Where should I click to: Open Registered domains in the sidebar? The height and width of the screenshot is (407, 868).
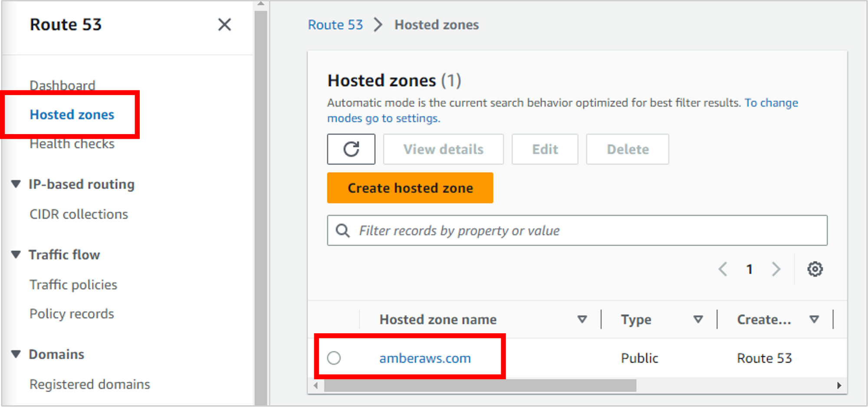(x=90, y=384)
